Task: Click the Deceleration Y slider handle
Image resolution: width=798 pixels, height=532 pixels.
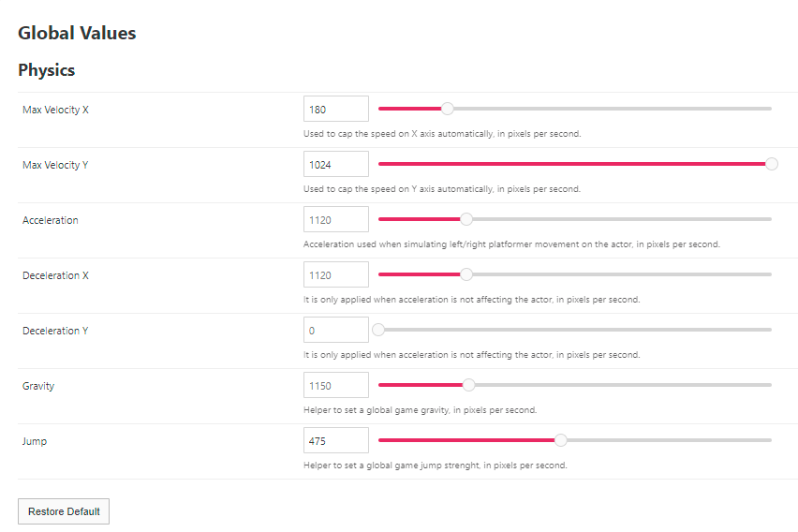Action: click(378, 330)
